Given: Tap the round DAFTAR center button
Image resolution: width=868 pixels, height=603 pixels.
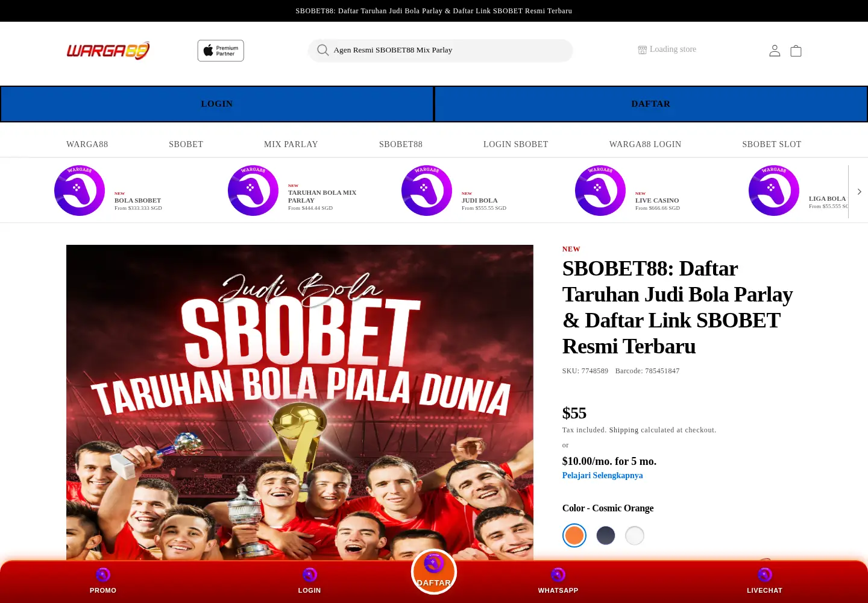Looking at the screenshot, I should (x=434, y=572).
